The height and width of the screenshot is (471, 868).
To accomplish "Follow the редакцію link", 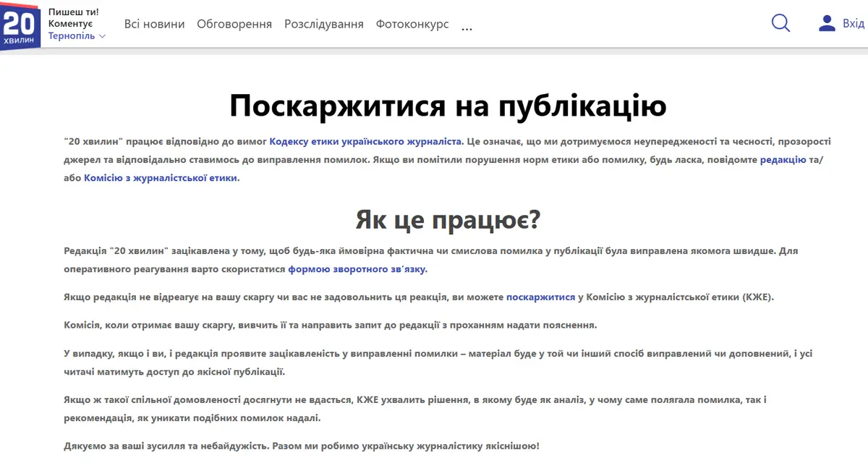I will [783, 159].
